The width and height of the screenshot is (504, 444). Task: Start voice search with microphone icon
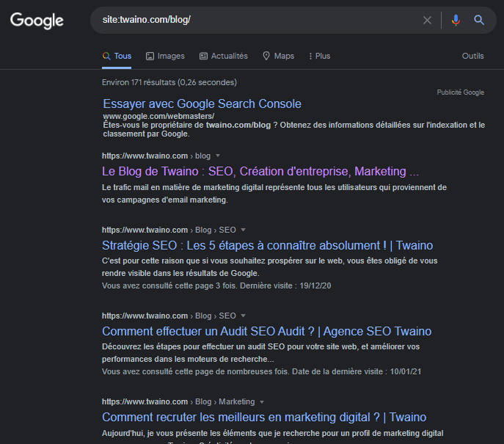point(456,21)
